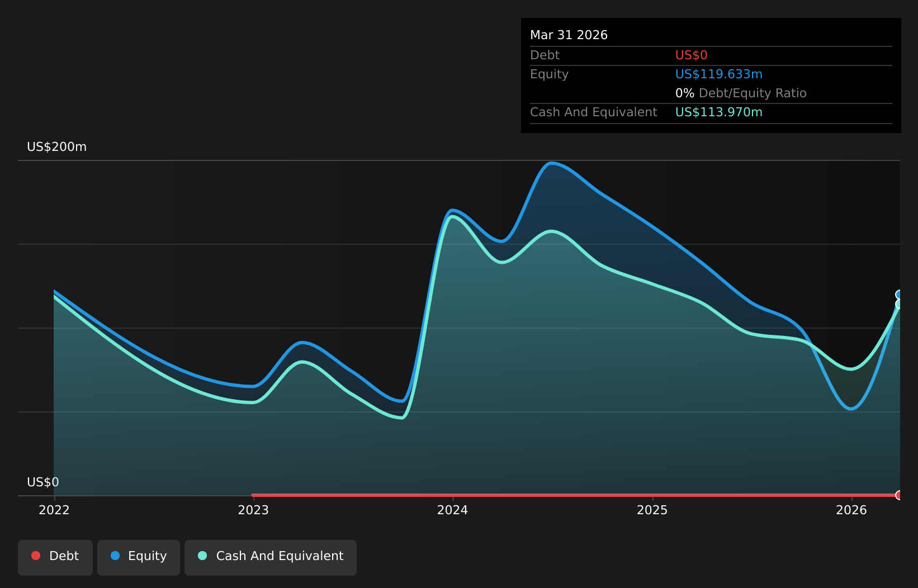Click the US$119.633m equity value

pyautogui.click(x=719, y=74)
